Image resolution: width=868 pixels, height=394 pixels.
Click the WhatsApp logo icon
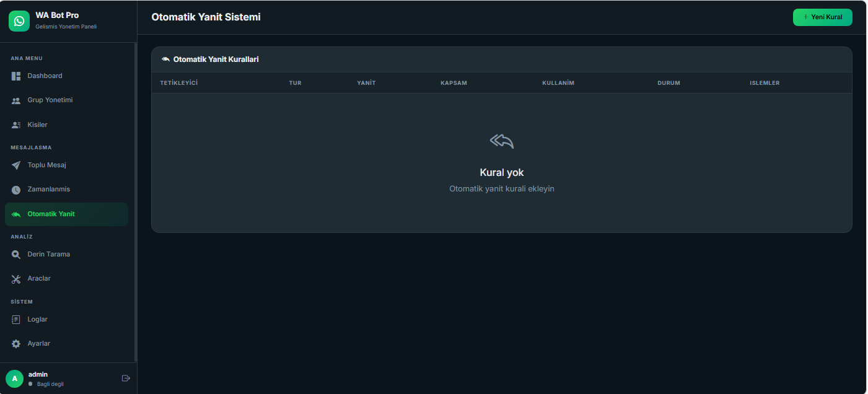(19, 21)
